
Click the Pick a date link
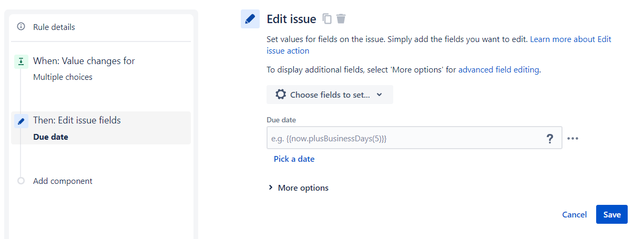[x=294, y=159]
